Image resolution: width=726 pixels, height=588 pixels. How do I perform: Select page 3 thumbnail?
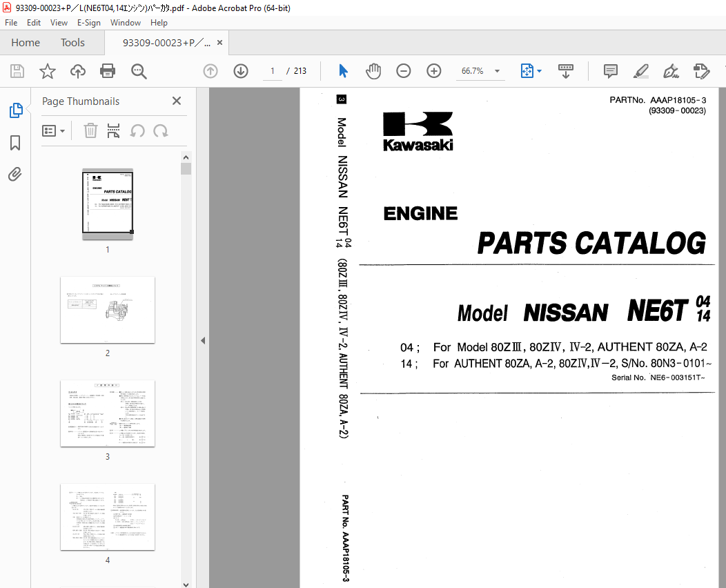click(108, 413)
